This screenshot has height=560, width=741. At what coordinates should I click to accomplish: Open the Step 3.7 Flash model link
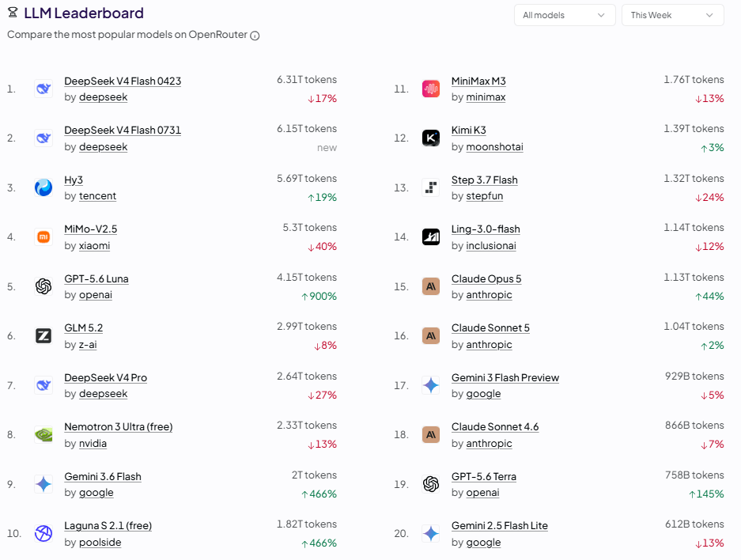point(485,180)
